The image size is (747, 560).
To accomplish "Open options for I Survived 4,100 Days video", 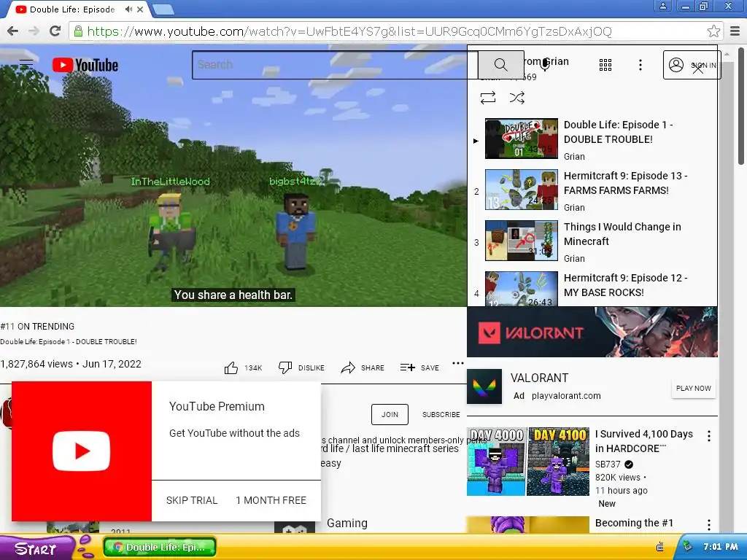I will point(709,436).
